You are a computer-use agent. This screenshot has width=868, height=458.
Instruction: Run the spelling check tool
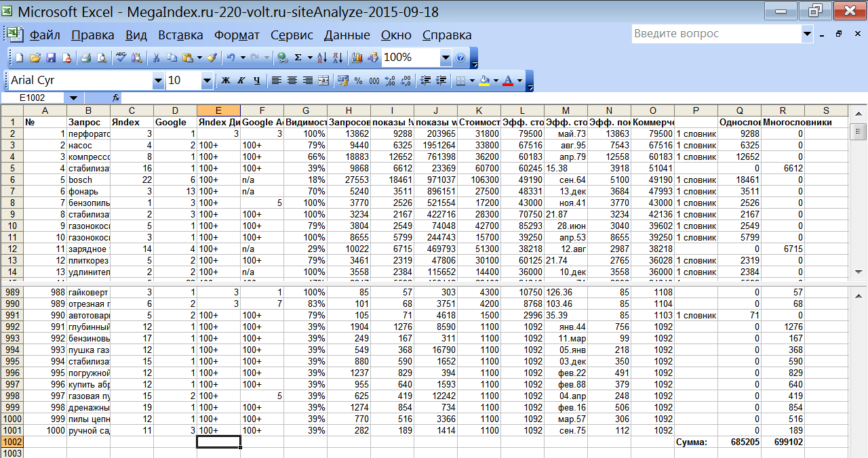point(120,58)
